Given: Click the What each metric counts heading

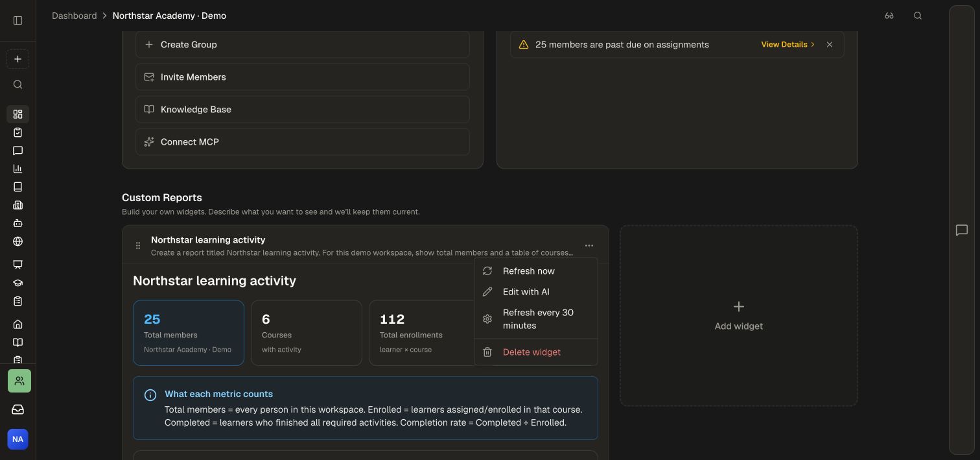Looking at the screenshot, I should pyautogui.click(x=218, y=394).
